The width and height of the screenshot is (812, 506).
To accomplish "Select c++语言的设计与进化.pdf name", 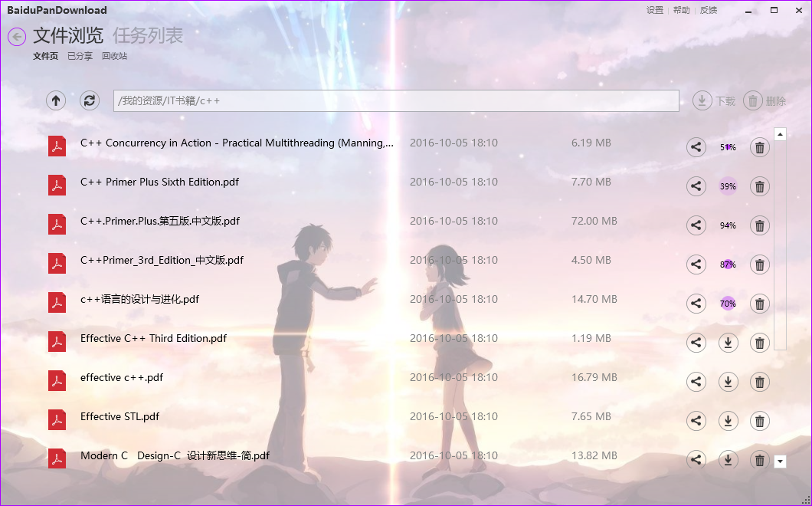I will (x=140, y=299).
